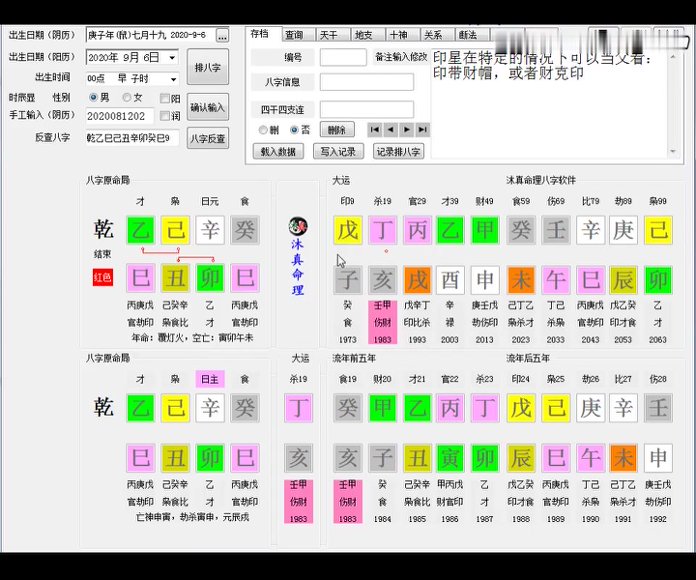Click the lunar birth date field 庚子年
The image size is (696, 580).
(151, 35)
